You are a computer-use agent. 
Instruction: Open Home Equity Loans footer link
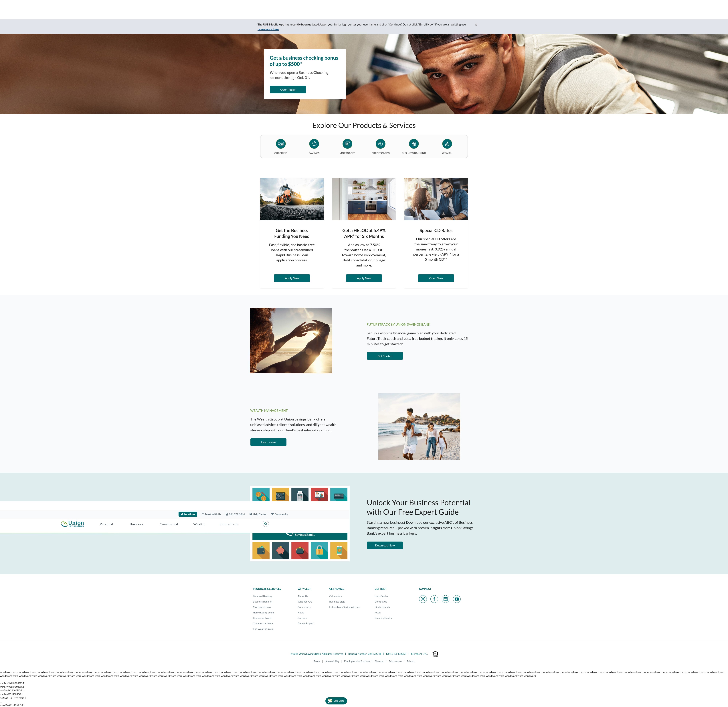tap(264, 613)
